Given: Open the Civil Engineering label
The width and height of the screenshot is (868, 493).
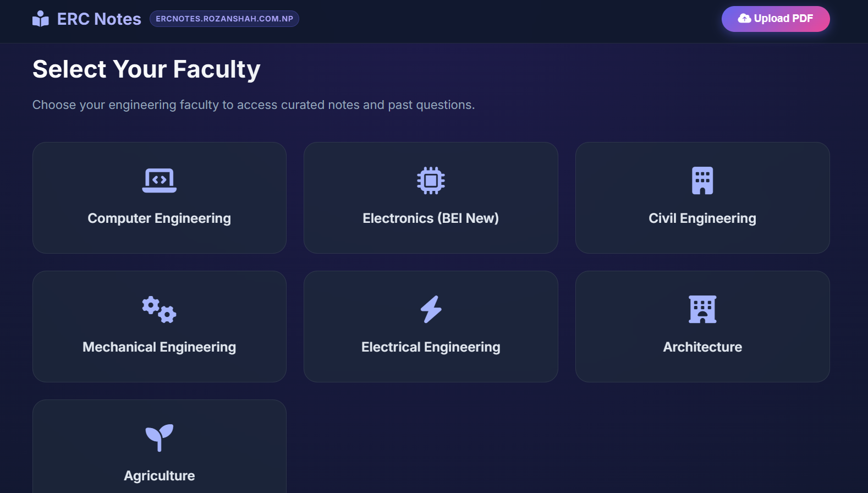Looking at the screenshot, I should [x=702, y=218].
